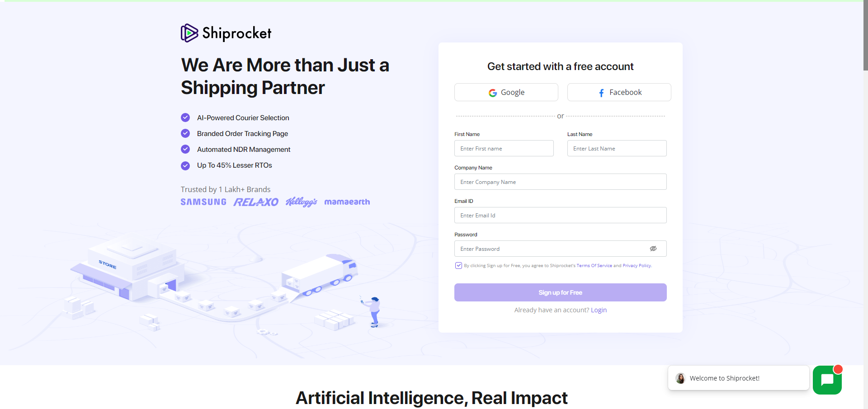Select the Google sign-up option

pyautogui.click(x=506, y=92)
